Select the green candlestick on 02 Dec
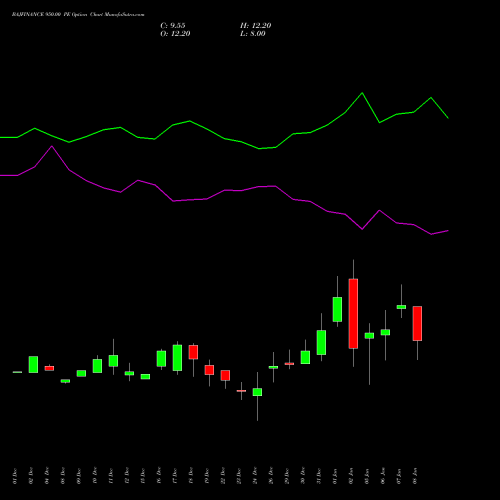 [33, 364]
